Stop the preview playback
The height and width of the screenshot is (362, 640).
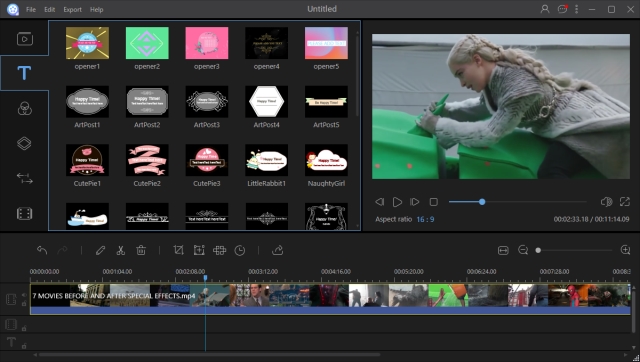coord(433,202)
